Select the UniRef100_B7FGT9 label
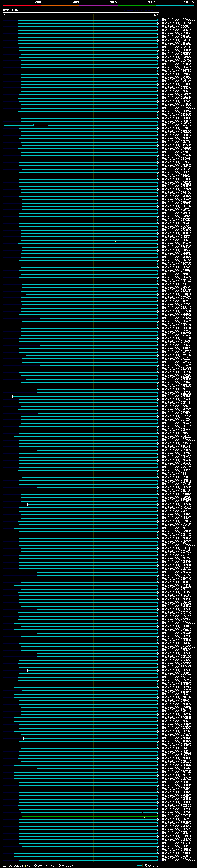197x868 pixels. [x=177, y=91]
